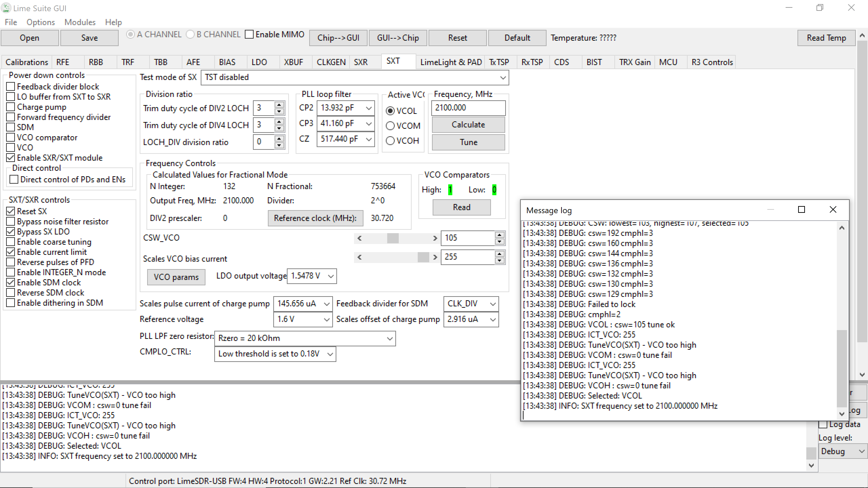Check Enable INTEGER_N mode
The image size is (868, 488).
11,272
